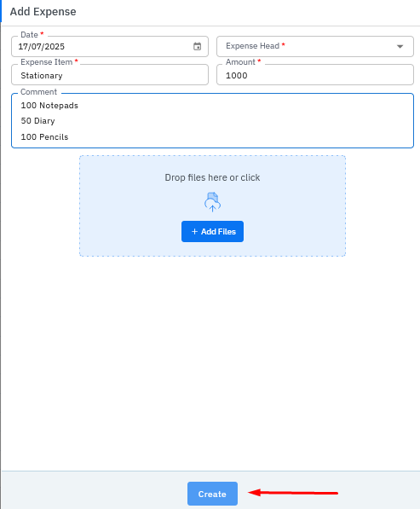
Task: Click the cloud upload icon
Action: pyautogui.click(x=212, y=202)
